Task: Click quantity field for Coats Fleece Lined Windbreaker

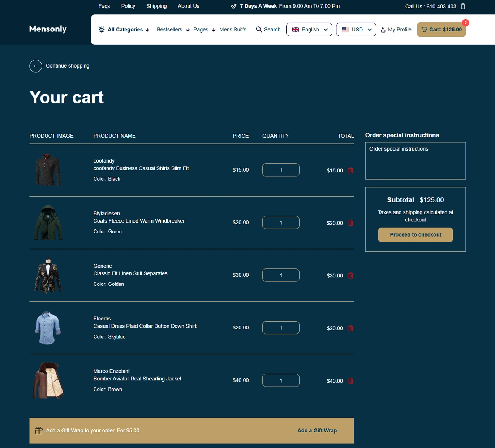Action: point(281,223)
